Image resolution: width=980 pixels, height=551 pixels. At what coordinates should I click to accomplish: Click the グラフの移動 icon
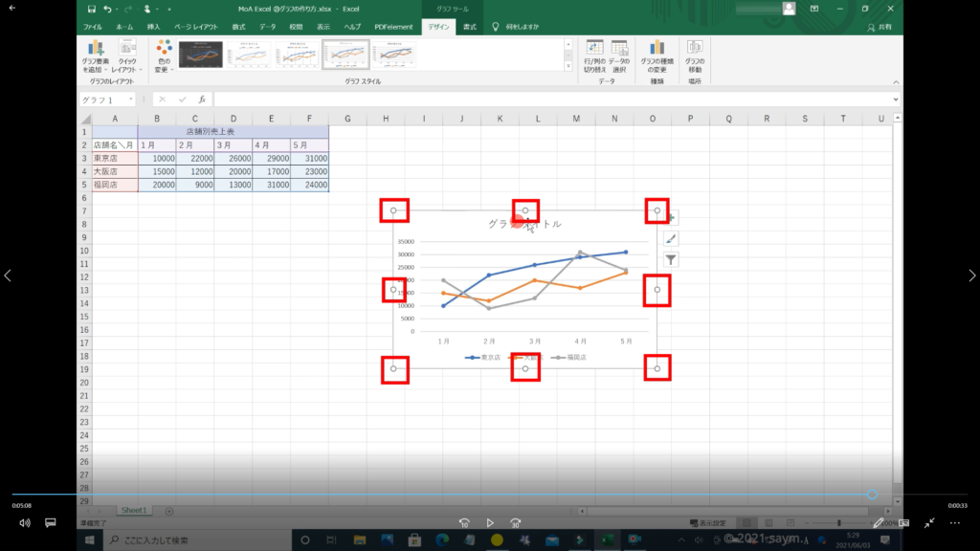[694, 56]
